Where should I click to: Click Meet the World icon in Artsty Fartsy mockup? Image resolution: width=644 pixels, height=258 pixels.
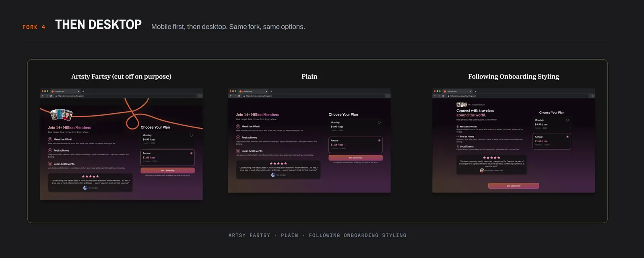pyautogui.click(x=50, y=139)
